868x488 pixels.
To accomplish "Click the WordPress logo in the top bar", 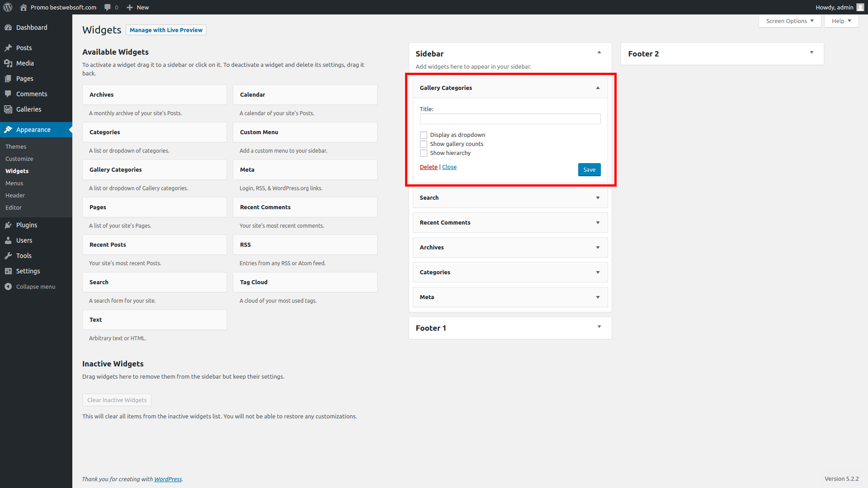I will (x=7, y=7).
